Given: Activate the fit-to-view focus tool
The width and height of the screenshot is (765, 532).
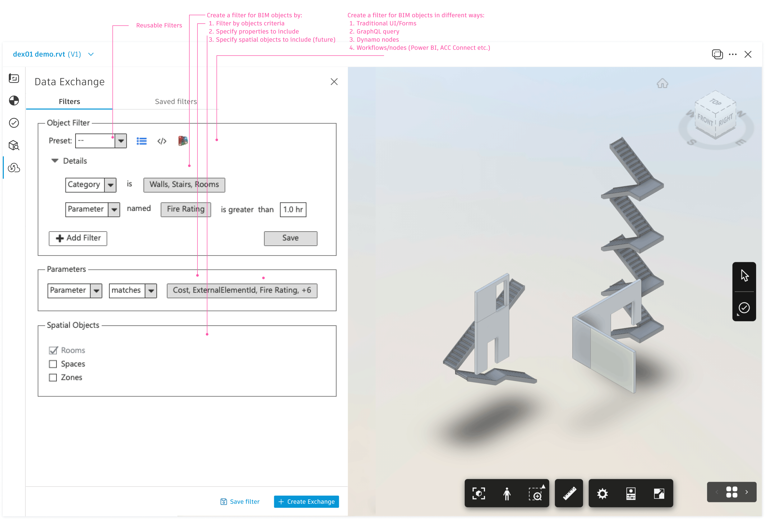Looking at the screenshot, I should point(479,493).
